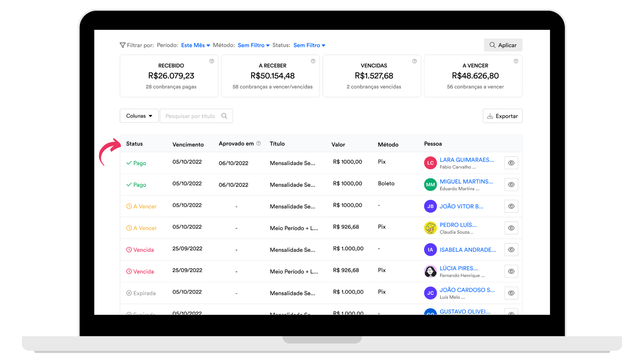Click the search magnifier in title search
The image size is (644, 362).
click(224, 116)
